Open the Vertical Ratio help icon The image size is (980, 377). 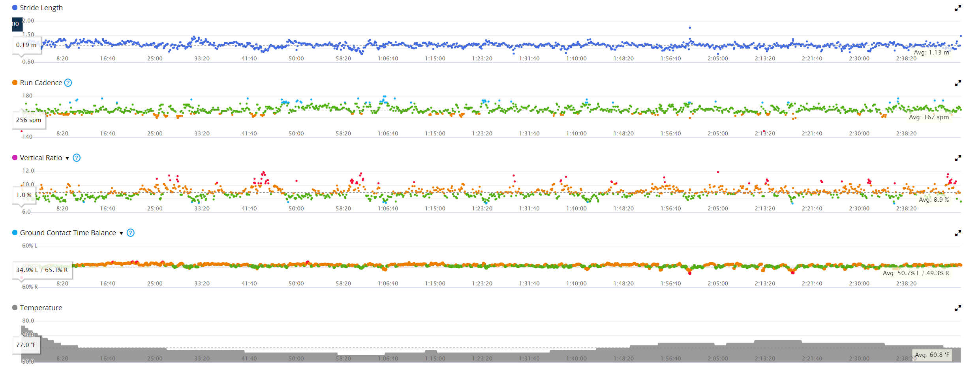tap(77, 158)
